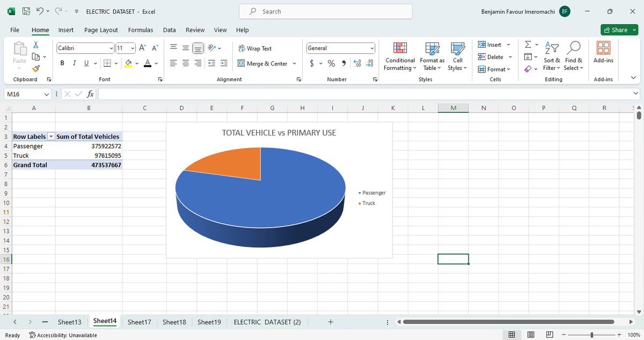
Task: Click the Font Color letter A icon
Action: point(148,63)
